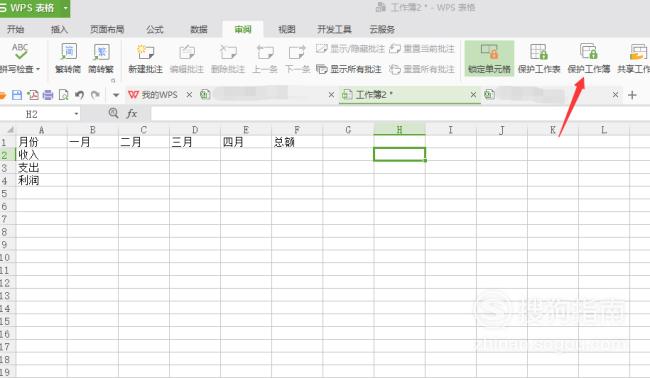Expand quick access toolbar dropdown arrow
650x378 pixels.
[116, 95]
